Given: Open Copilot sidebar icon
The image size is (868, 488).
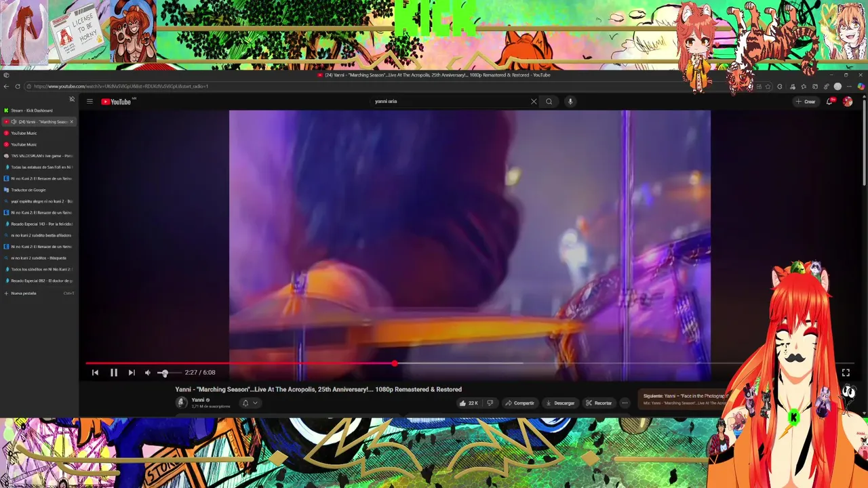Looking at the screenshot, I should (861, 87).
